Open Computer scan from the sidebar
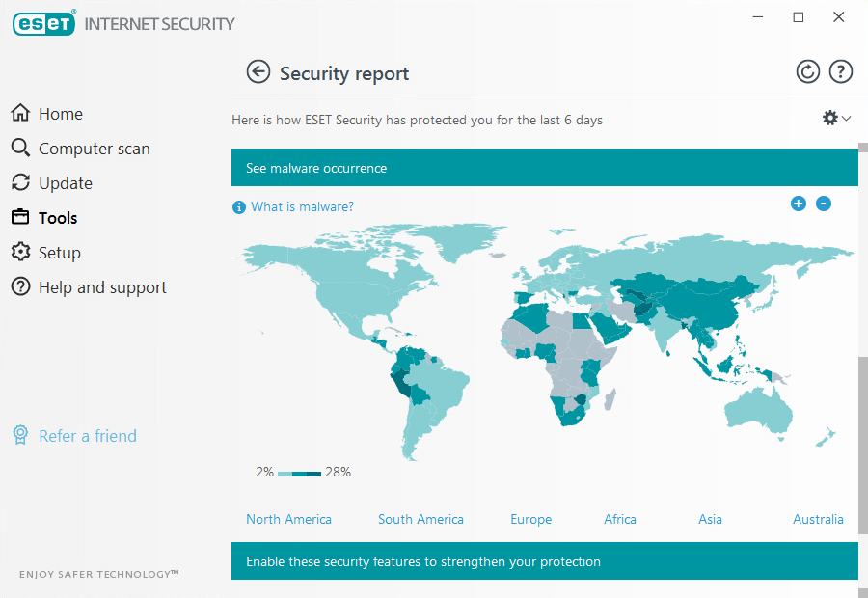Screen dimensions: 868x598 (x=94, y=149)
